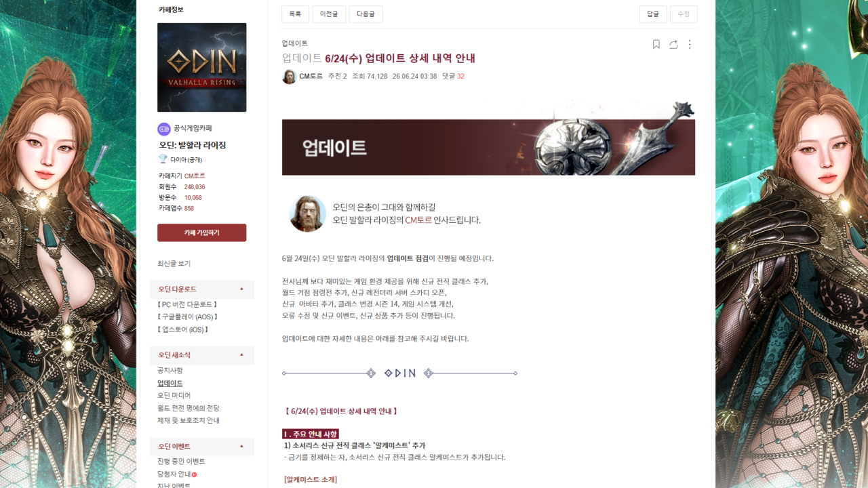
Task: Open the ODIN Valhalla Rising cafe thumbnail
Action: click(x=201, y=67)
